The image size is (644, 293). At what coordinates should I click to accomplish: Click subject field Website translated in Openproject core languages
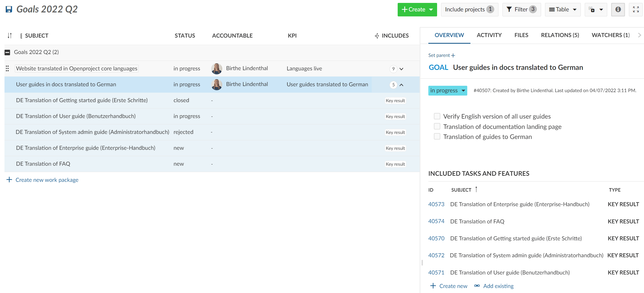coord(77,69)
